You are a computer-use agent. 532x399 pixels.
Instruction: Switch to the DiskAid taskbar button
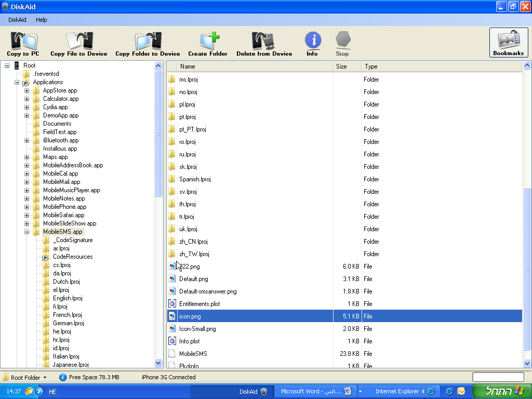[231, 392]
